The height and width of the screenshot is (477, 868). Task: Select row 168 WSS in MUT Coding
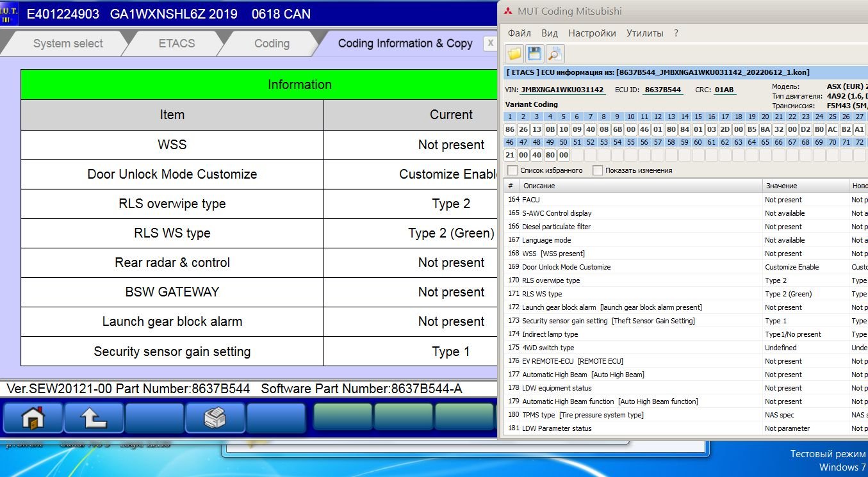click(x=686, y=254)
